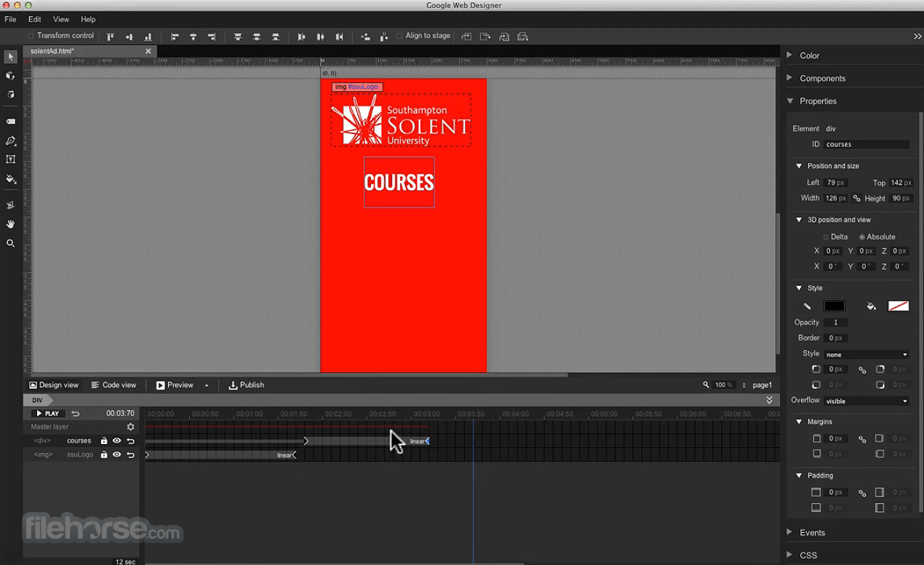Hide the ssuLogo layer with eye icon

(x=116, y=455)
